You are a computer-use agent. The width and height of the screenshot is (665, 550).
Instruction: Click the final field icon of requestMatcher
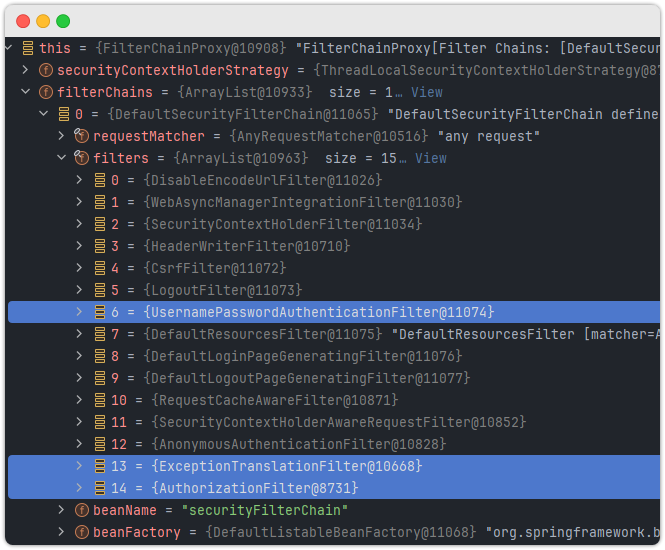click(81, 136)
